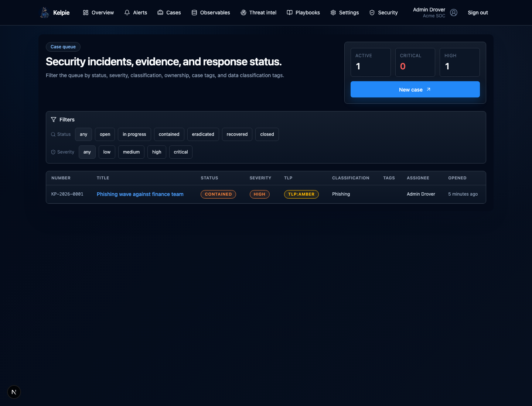Go to the Alerts page
The height and width of the screenshot is (406, 532).
tap(136, 13)
